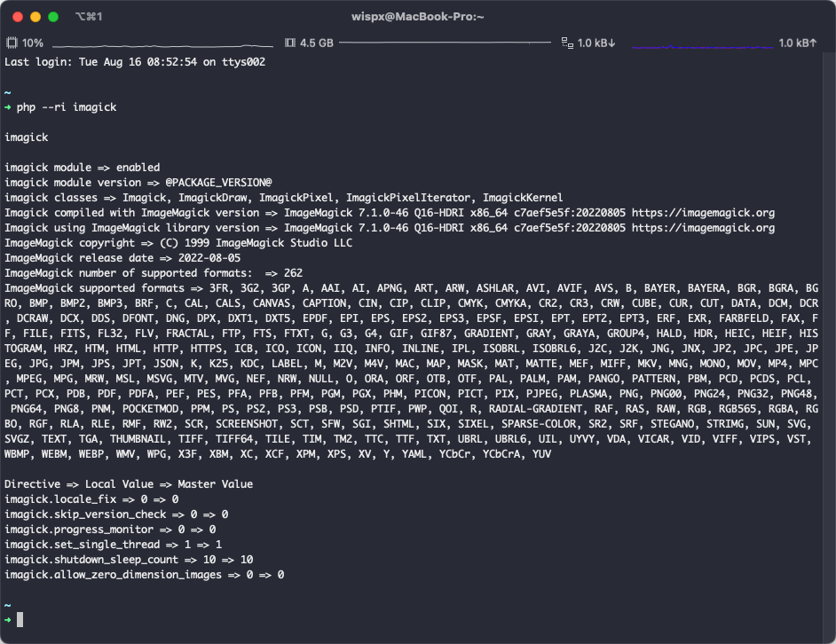
Task: Click the imagick.set_single_thread directive line
Action: pyautogui.click(x=113, y=545)
